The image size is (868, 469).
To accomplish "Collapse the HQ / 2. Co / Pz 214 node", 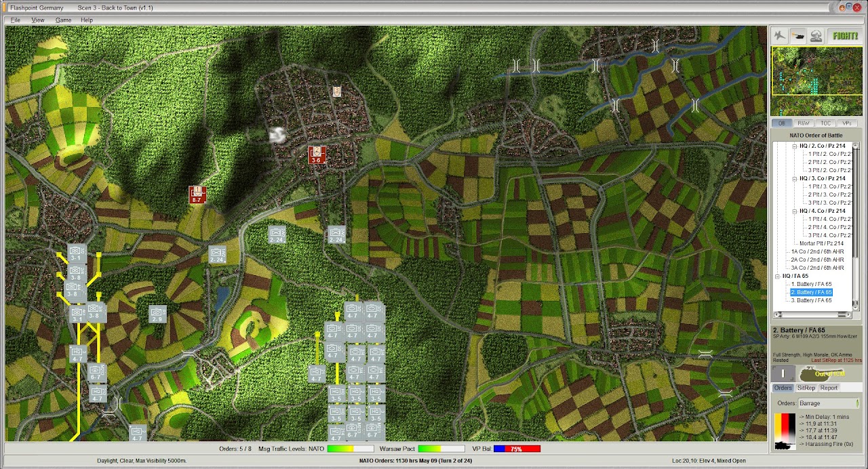I will point(794,146).
